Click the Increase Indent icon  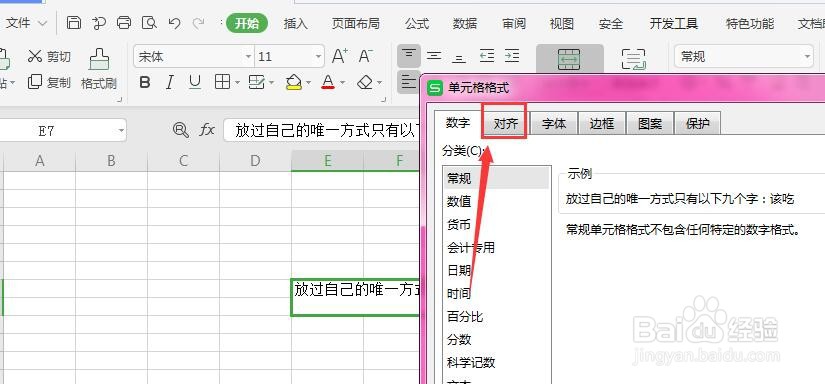tap(512, 56)
